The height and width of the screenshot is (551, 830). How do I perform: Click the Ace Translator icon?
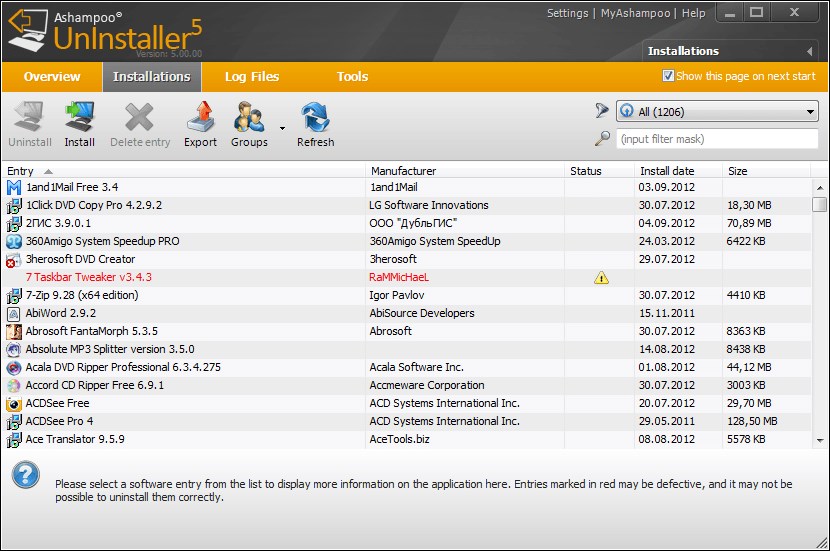(14, 439)
